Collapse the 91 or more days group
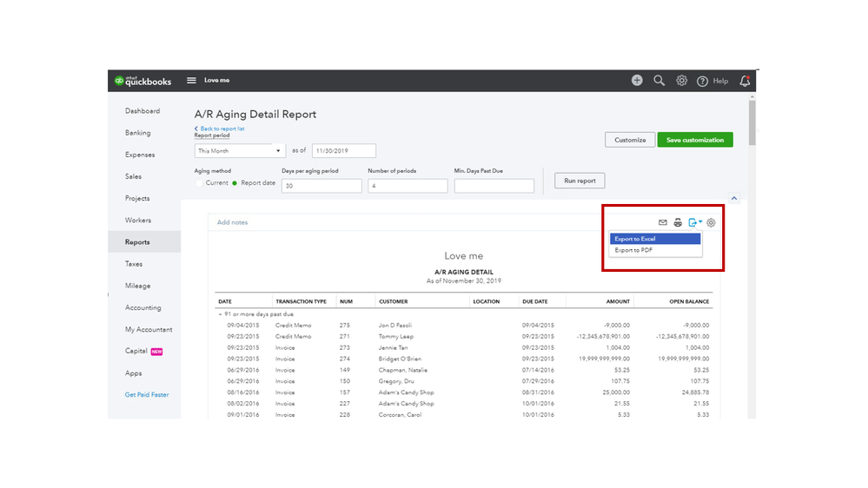The height and width of the screenshot is (488, 868). tap(220, 313)
